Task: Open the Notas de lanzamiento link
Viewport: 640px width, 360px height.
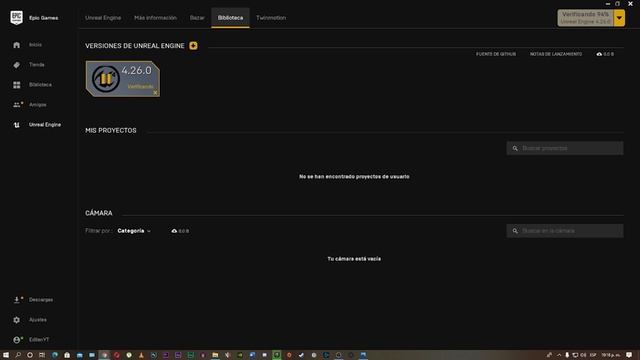Action: pos(556,54)
